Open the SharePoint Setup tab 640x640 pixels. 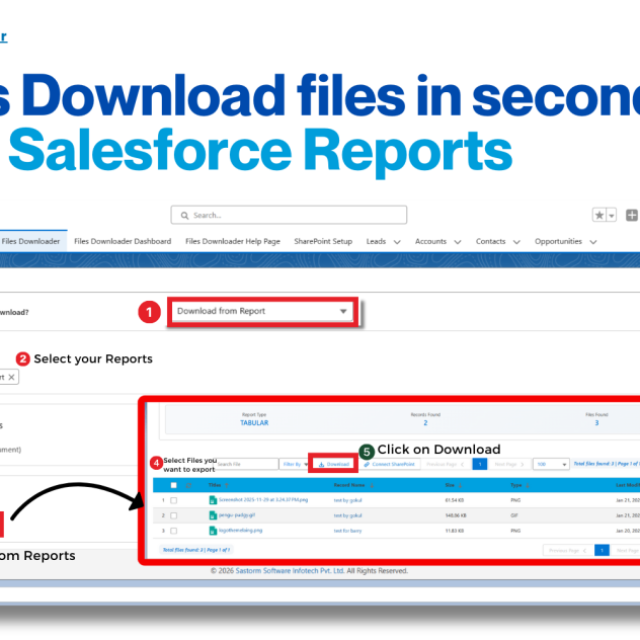(323, 241)
